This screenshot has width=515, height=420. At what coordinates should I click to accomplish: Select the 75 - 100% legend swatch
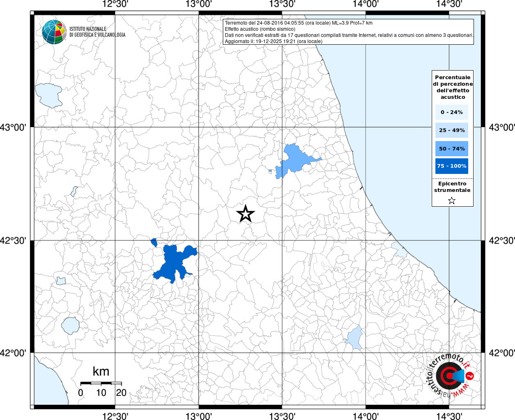pos(452,166)
